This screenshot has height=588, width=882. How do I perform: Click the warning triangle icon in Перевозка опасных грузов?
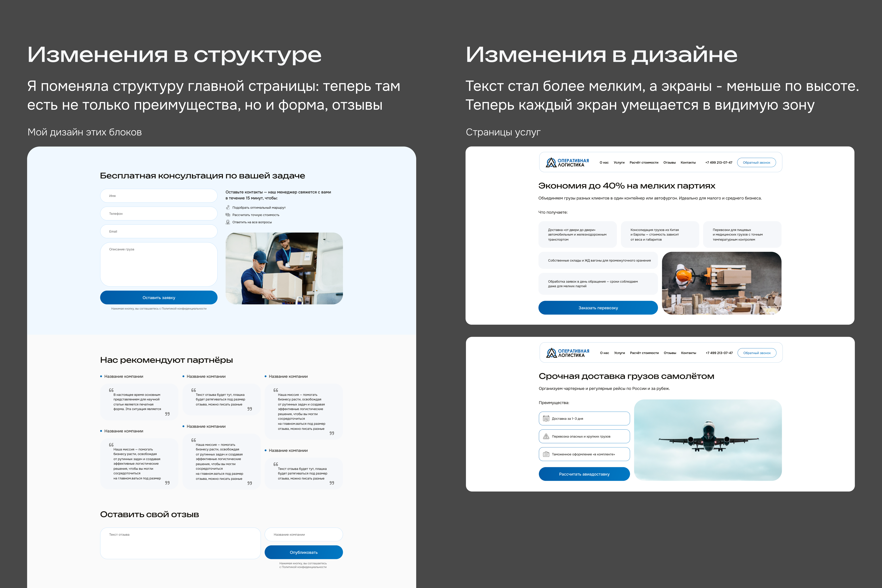click(x=546, y=437)
